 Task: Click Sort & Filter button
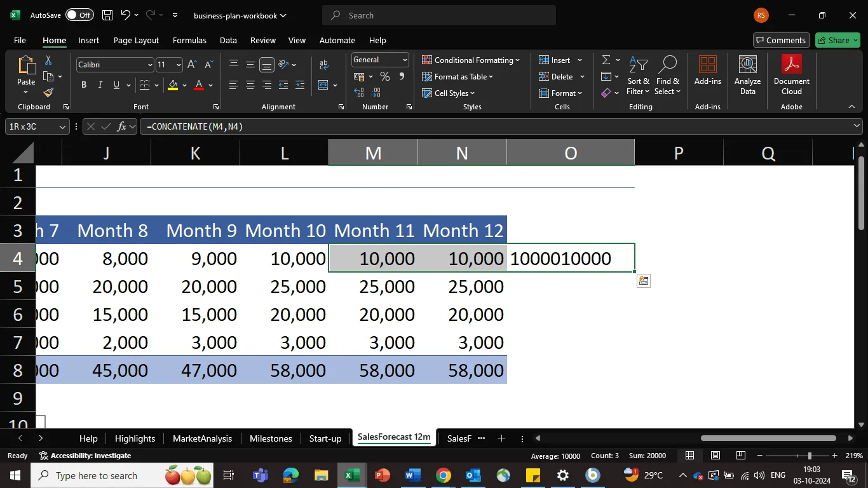tap(638, 76)
